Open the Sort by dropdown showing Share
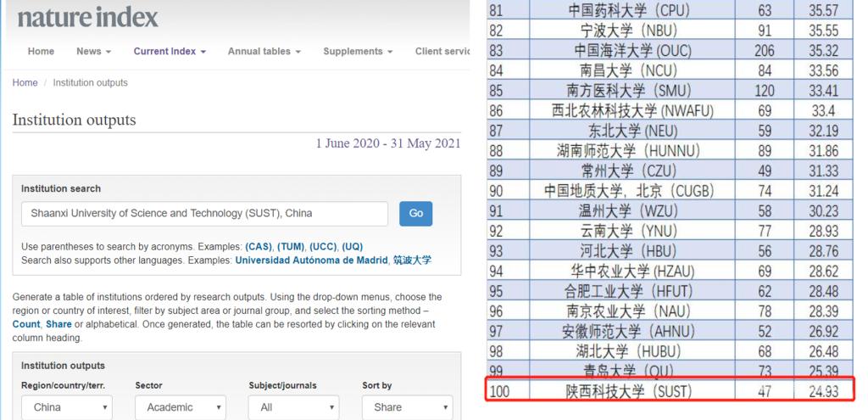The image size is (868, 420). pos(407,407)
